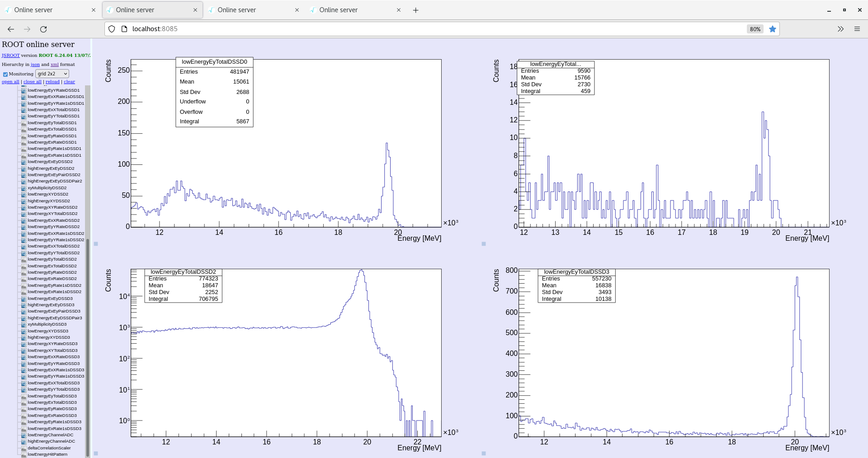Click the 2D histogram icon beside xyMultiplicityDSSD2
The width and height of the screenshot is (868, 458).
click(x=24, y=188)
